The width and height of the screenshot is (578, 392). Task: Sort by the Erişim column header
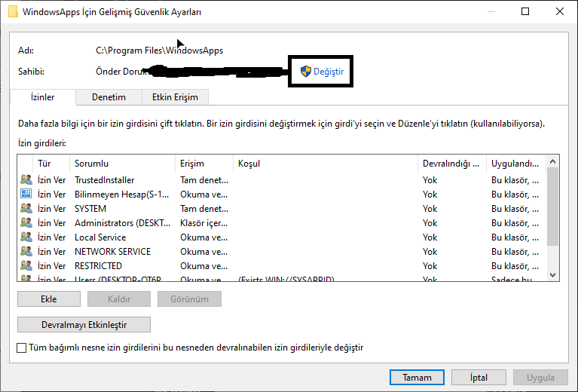pos(204,164)
